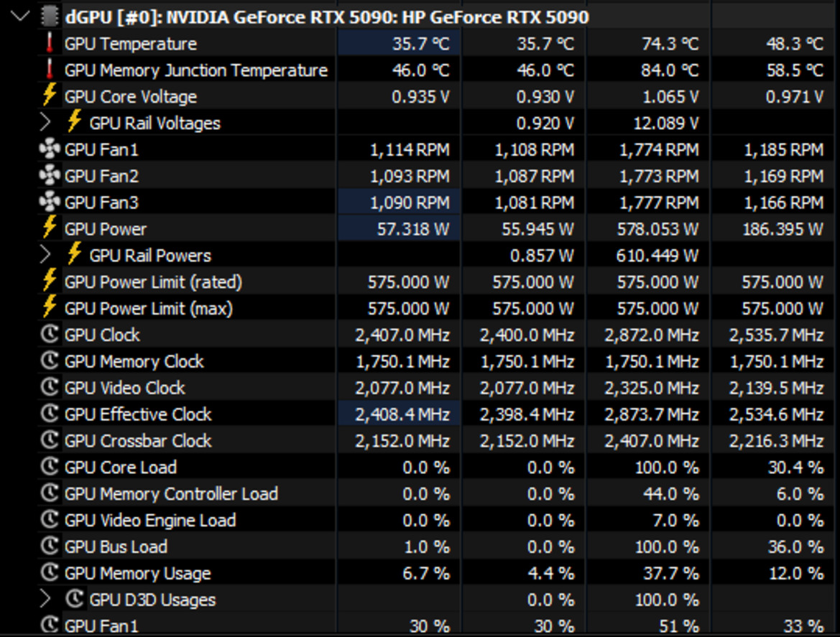
Task: Click the 30.4 % average GPU Core Load value
Action: (796, 468)
